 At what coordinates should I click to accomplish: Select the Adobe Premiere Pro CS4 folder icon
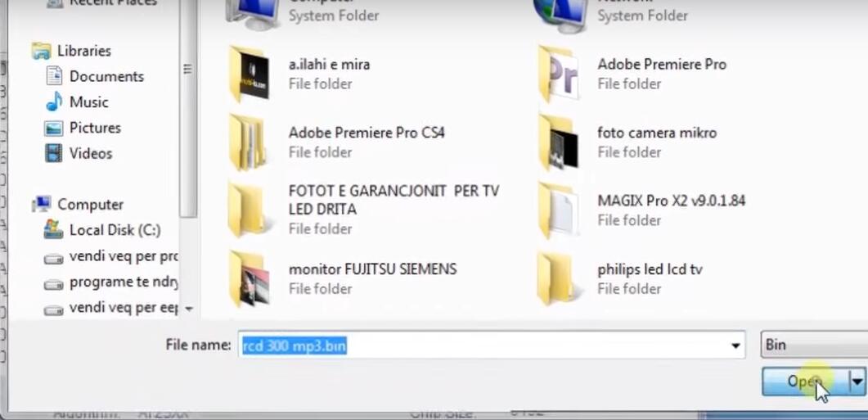coord(247,142)
